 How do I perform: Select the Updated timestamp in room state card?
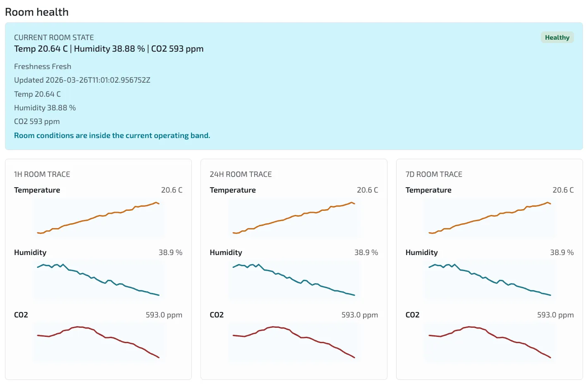click(82, 80)
